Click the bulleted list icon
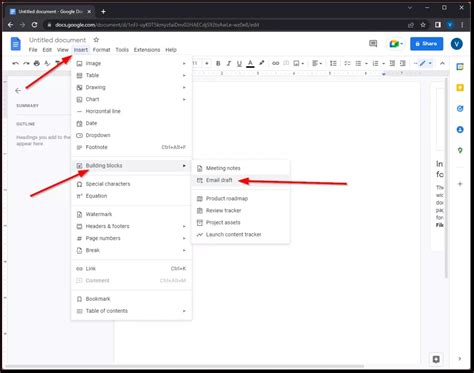The image size is (474, 373). [358, 63]
